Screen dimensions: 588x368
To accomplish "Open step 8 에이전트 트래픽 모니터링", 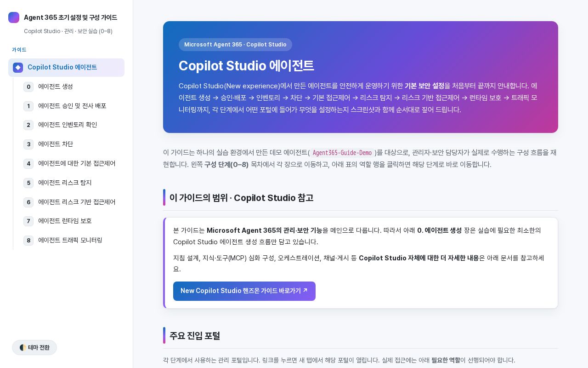I will click(72, 241).
